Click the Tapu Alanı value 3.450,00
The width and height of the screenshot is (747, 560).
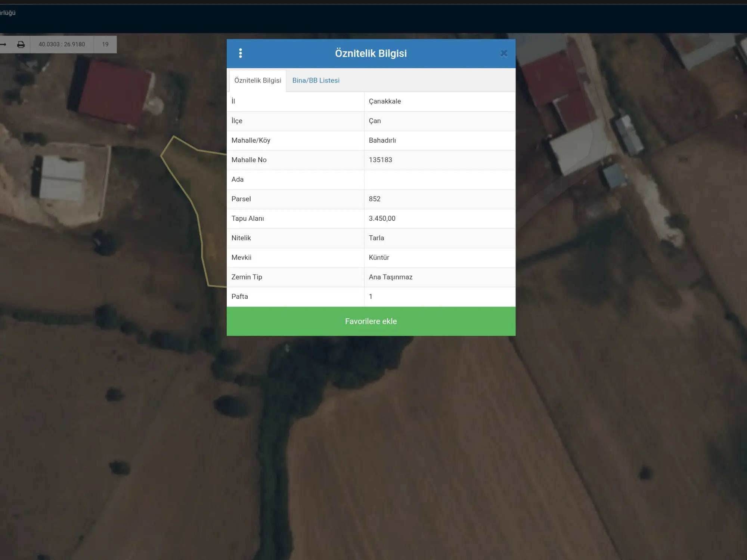382,219
